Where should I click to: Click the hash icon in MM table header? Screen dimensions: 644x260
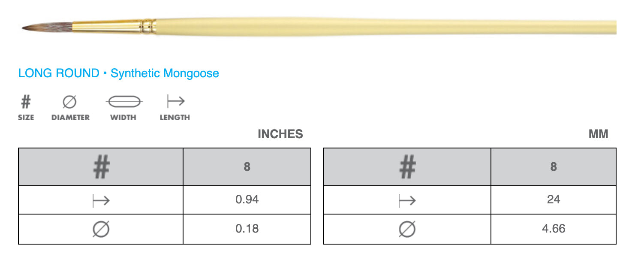[407, 167]
